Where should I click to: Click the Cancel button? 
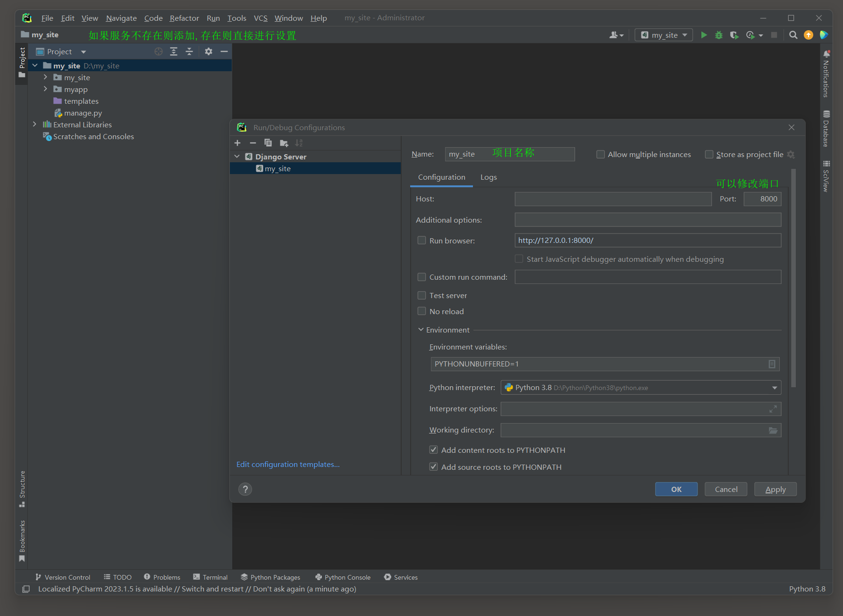(x=726, y=489)
